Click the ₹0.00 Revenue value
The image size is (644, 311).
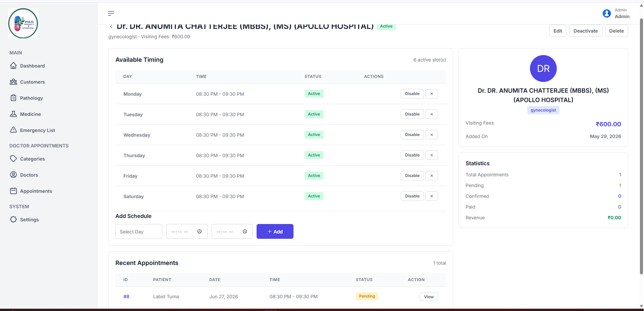pyautogui.click(x=614, y=218)
